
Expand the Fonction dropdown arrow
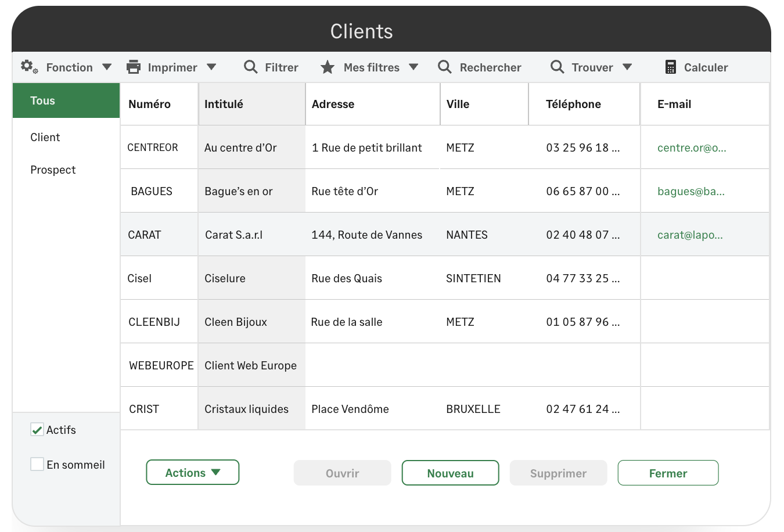click(107, 67)
